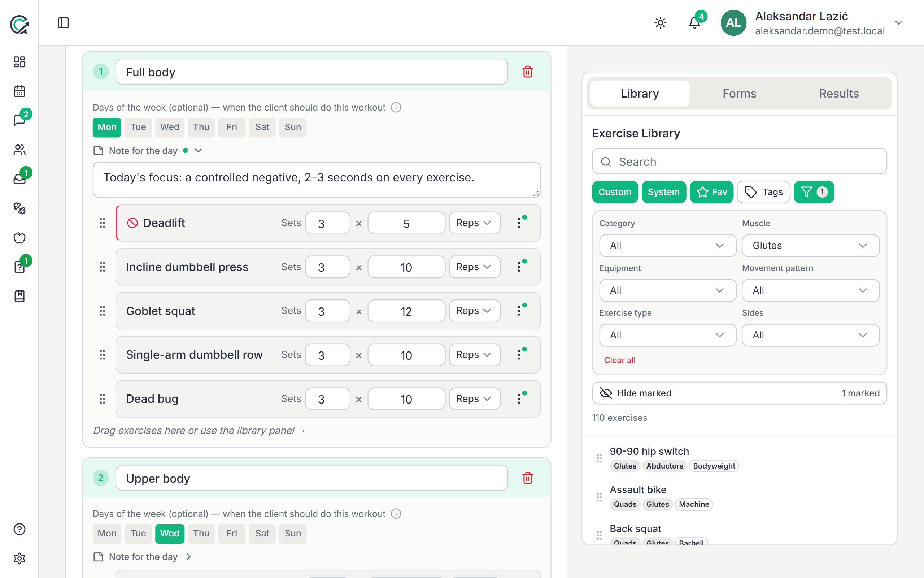The height and width of the screenshot is (578, 924).
Task: Click Clear all filters
Action: click(x=620, y=360)
